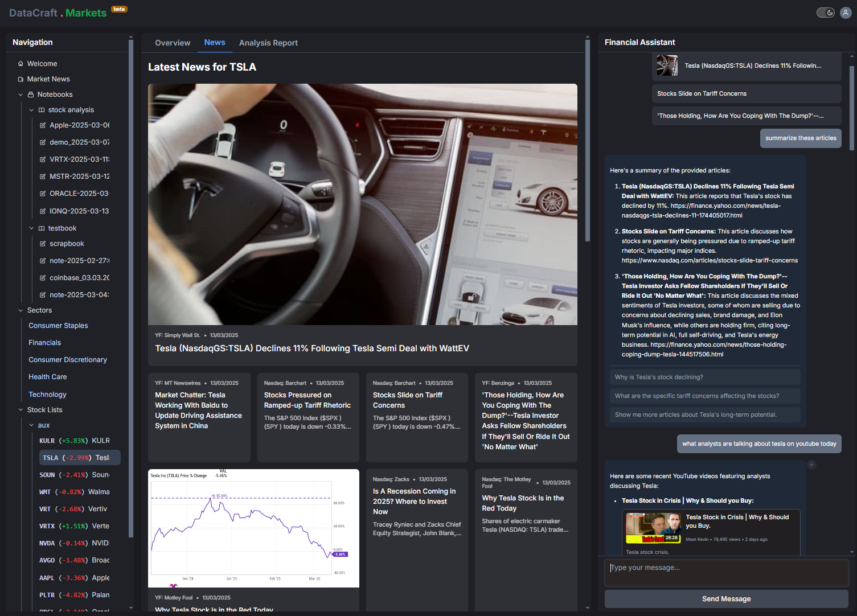Click the Market News icon

(x=20, y=79)
